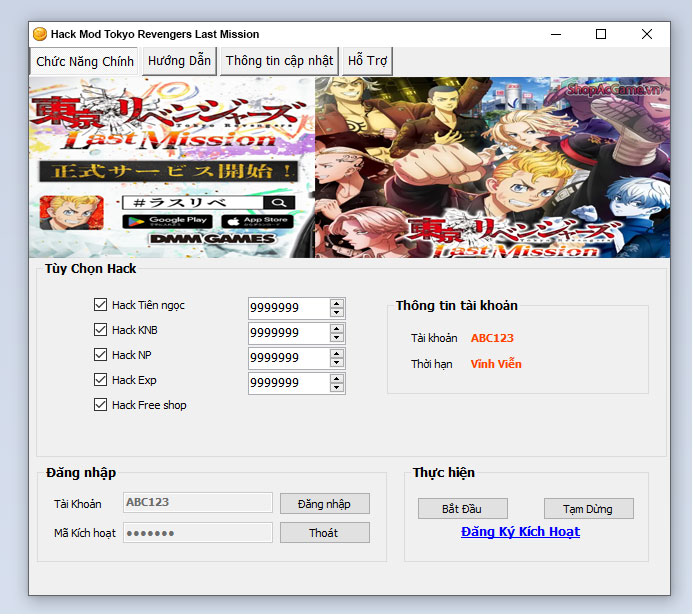
Task: Toggle the Hack Exp checkbox
Action: (100, 380)
